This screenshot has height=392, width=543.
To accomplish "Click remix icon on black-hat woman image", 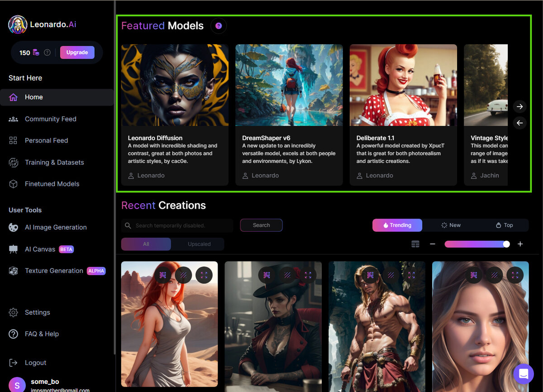I will 267,275.
